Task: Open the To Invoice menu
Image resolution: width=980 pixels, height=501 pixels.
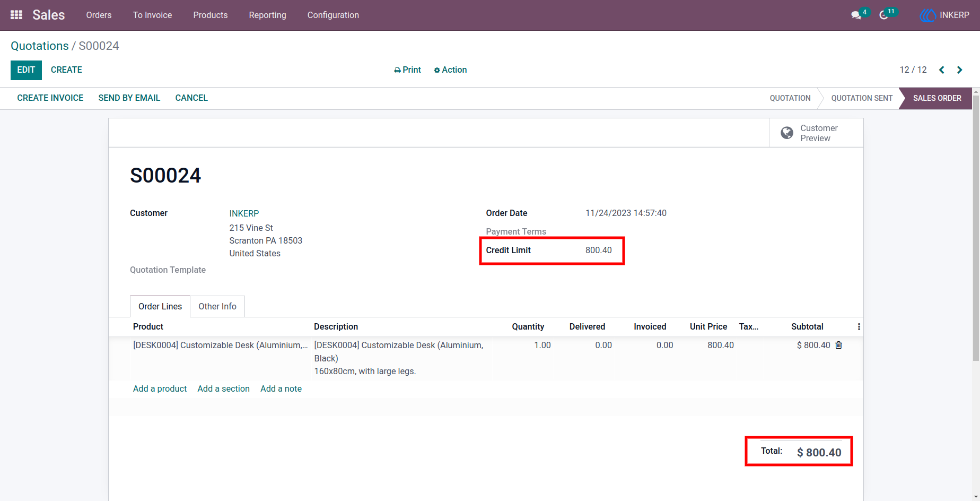Action: [x=152, y=15]
